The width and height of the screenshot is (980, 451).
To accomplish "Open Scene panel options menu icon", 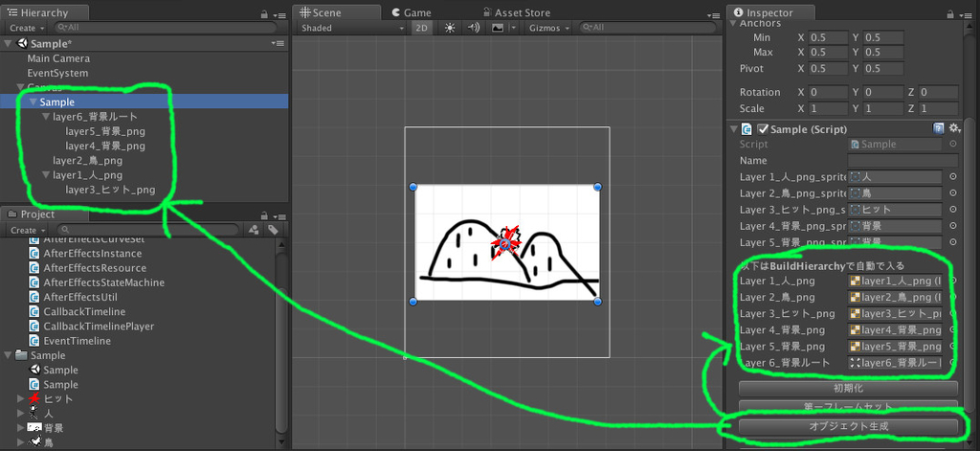I will 713,13.
